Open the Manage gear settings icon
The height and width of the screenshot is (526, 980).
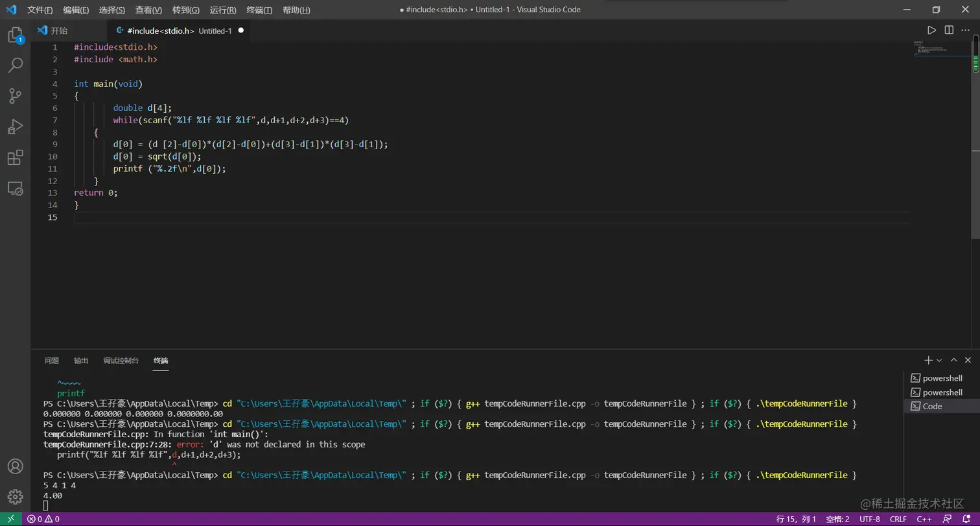click(15, 497)
